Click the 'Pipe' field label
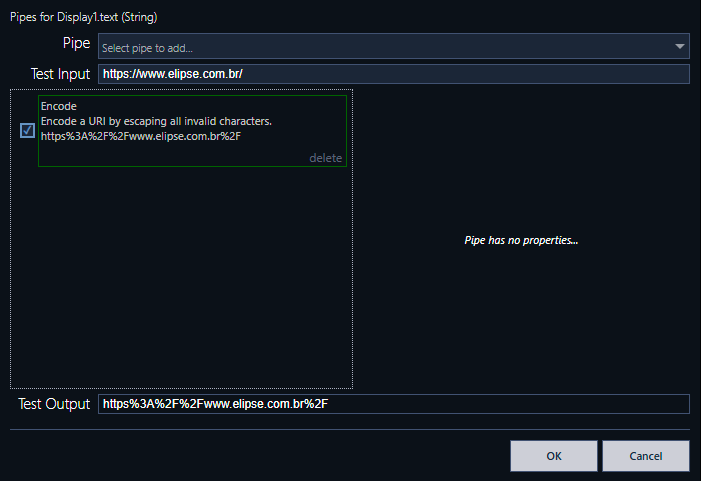Image resolution: width=701 pixels, height=481 pixels. (x=78, y=45)
